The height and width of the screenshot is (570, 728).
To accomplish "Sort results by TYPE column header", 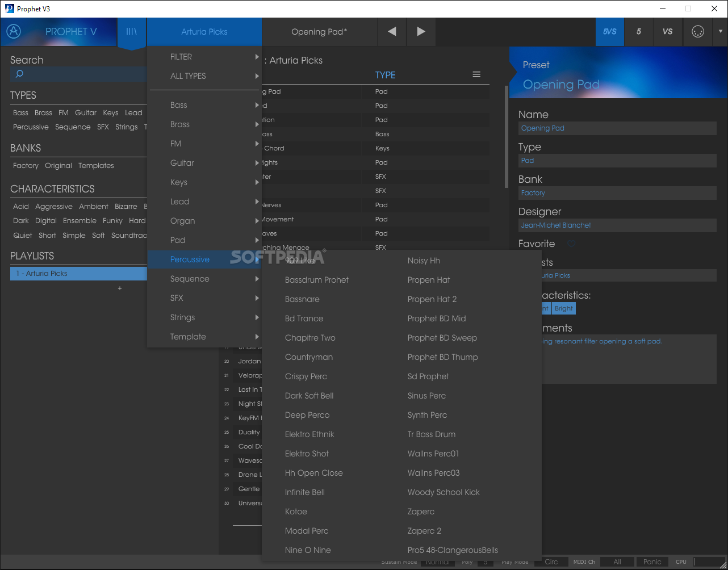I will click(386, 75).
